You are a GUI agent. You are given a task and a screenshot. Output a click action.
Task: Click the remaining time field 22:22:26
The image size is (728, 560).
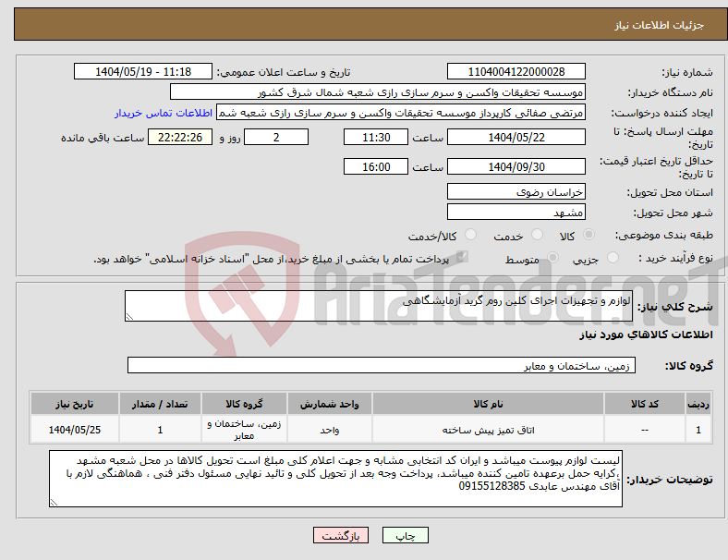180,137
